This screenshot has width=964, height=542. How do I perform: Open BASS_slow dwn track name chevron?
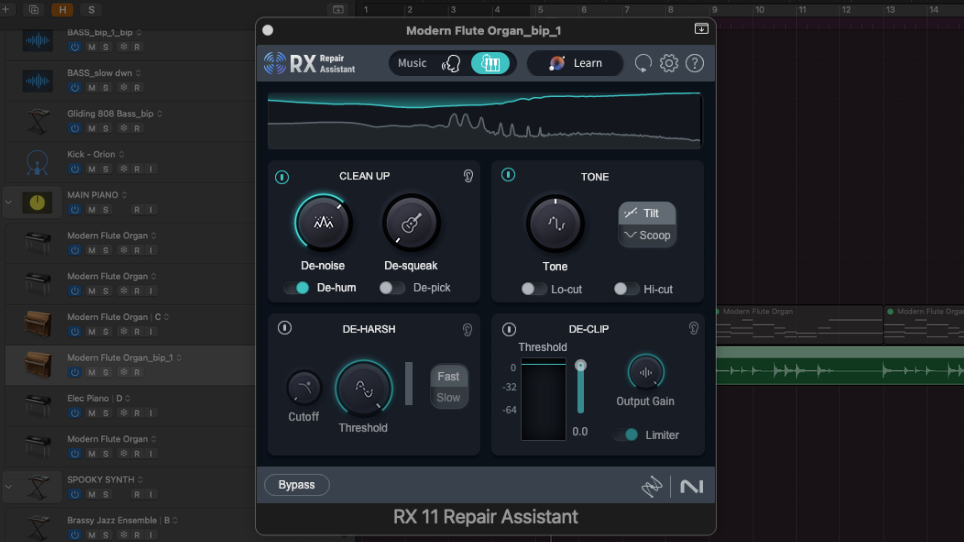138,73
